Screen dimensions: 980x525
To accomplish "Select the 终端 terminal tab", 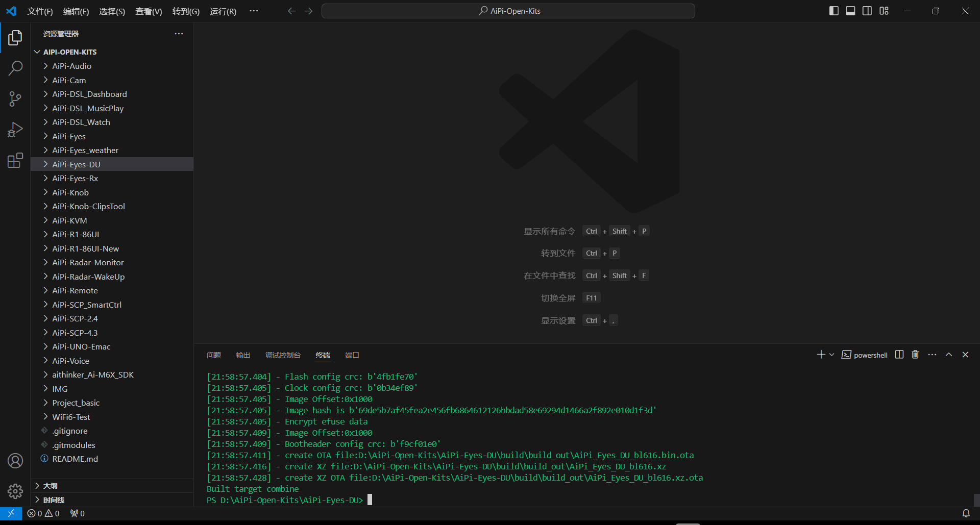I will pyautogui.click(x=323, y=355).
